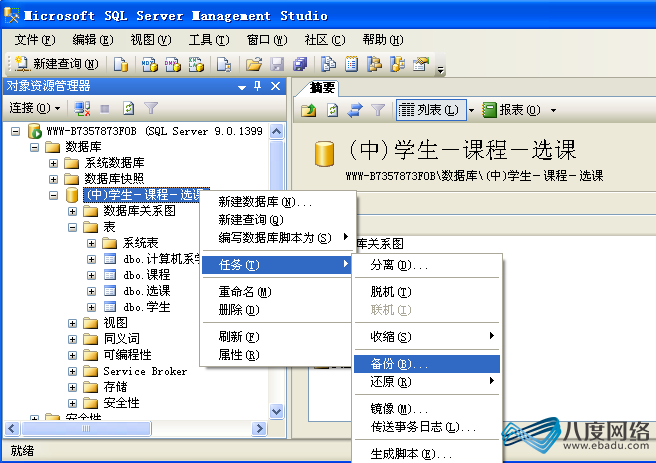The width and height of the screenshot is (656, 463).
Task: Click the 新建查询 toolbar button
Action: 57,64
